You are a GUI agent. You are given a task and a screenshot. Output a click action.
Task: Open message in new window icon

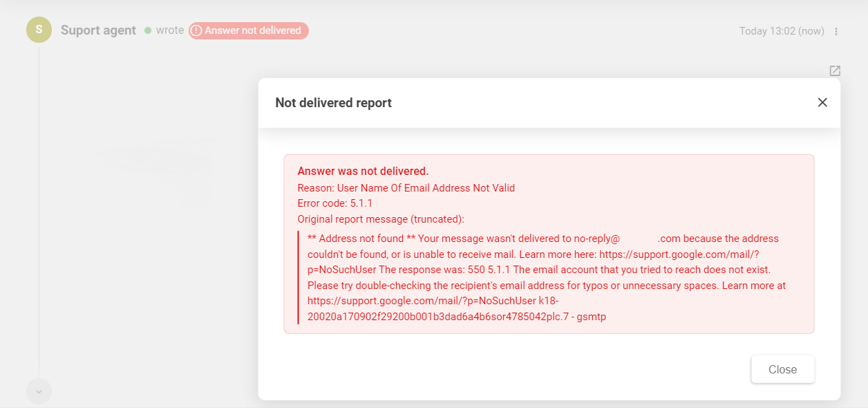(835, 71)
